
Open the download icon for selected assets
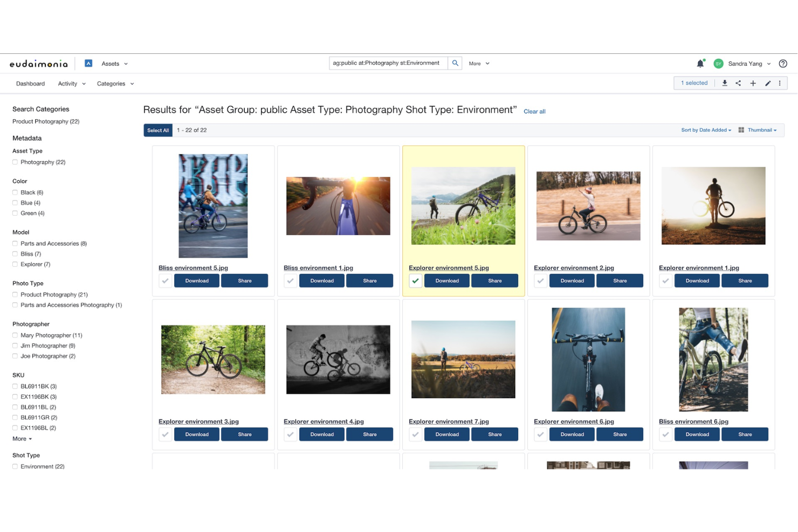[725, 83]
